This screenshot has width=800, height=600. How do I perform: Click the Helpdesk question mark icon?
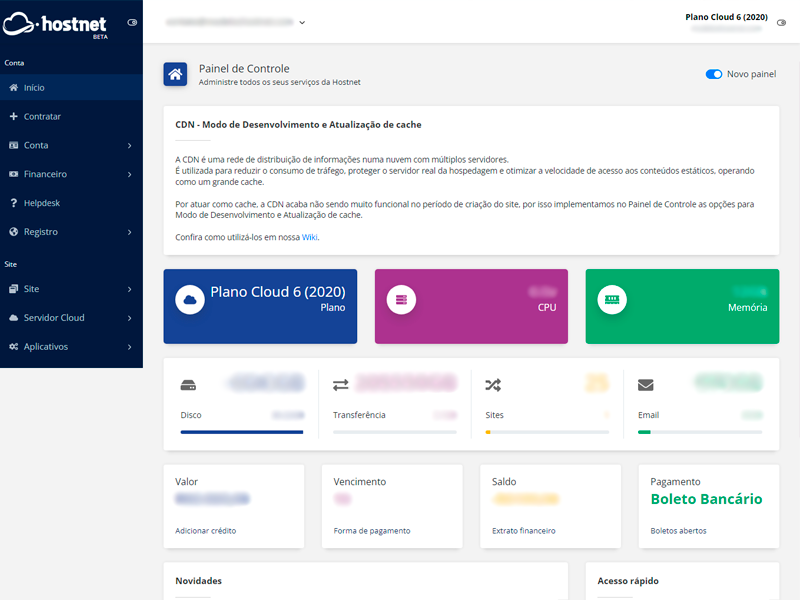[14, 203]
